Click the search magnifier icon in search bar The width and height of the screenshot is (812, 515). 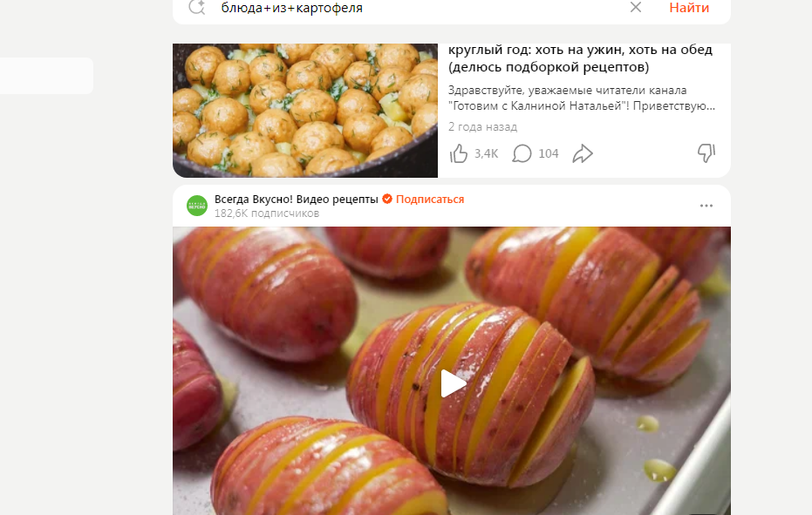click(197, 7)
